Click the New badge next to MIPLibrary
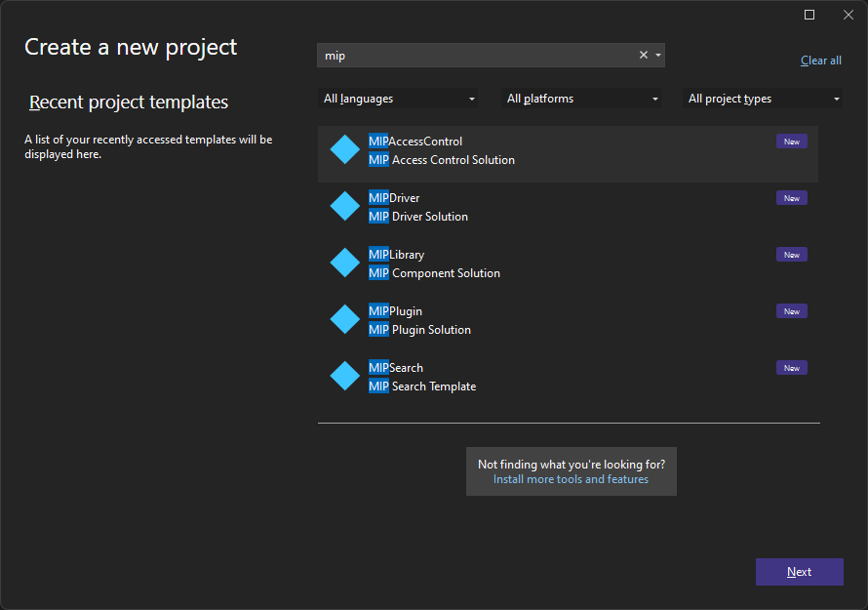This screenshot has height=610, width=868. (x=791, y=254)
